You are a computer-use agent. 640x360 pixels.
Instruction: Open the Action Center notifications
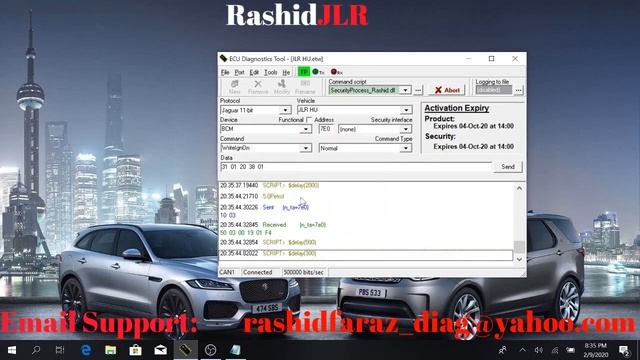(x=624, y=350)
